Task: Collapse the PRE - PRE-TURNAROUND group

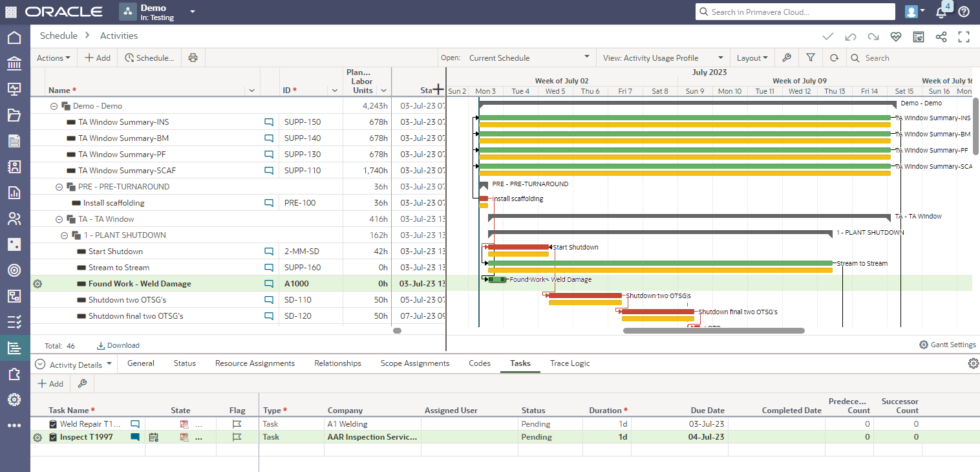Action: click(59, 187)
